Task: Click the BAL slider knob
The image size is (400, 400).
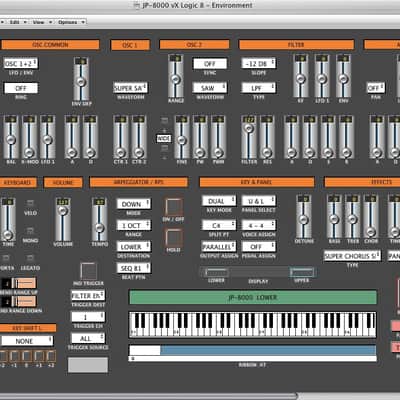Action: 11,140
